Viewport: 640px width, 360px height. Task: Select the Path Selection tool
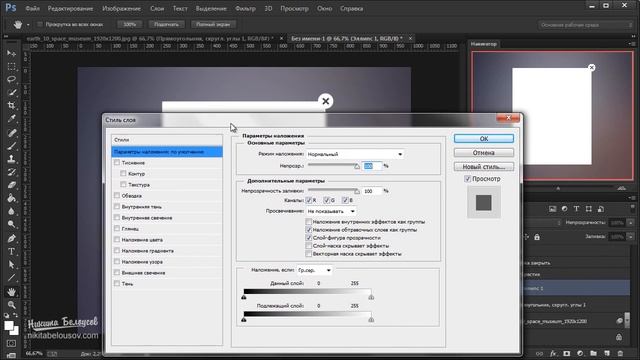tap(11, 264)
